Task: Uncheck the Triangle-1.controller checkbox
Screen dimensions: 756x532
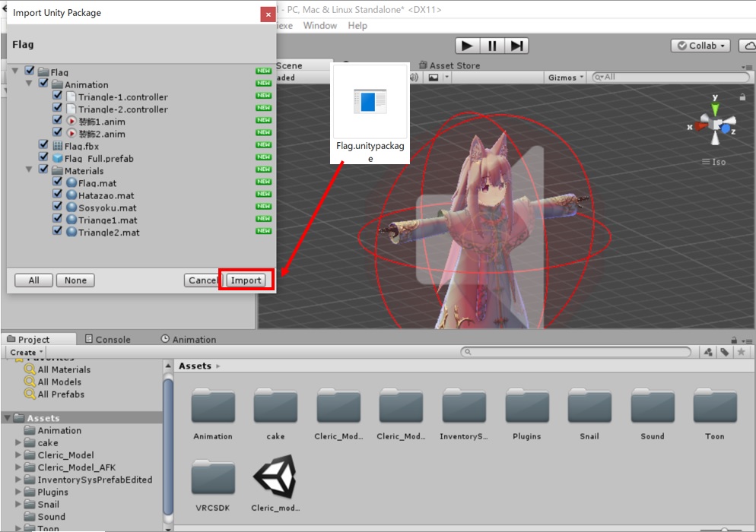Action: click(x=58, y=97)
